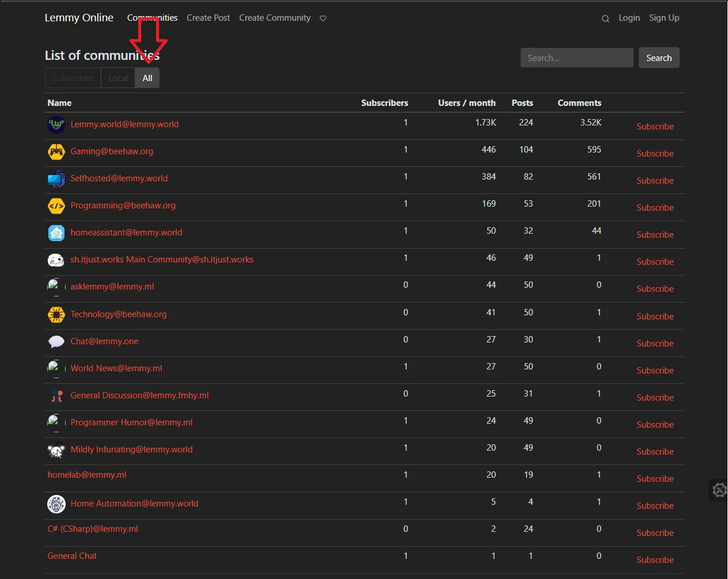Screen dimensions: 728x579
Task: Open Programming@beehaw.org community link
Action: pos(123,205)
